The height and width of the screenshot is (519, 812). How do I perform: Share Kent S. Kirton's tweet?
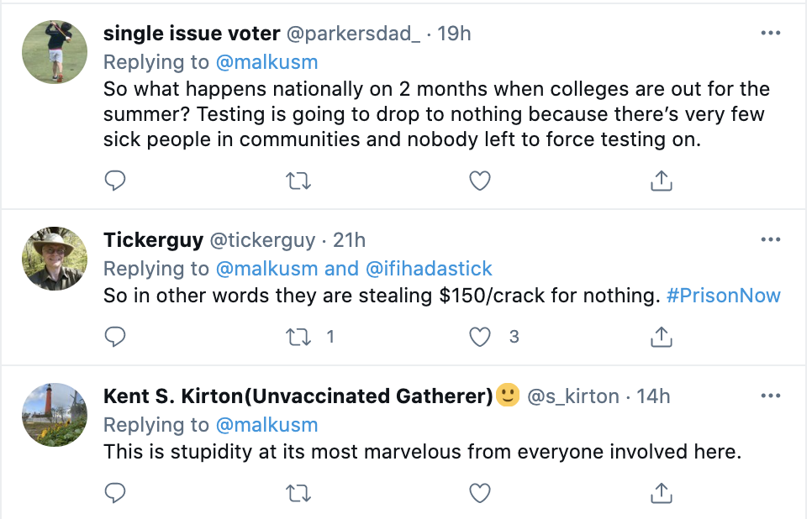(662, 493)
